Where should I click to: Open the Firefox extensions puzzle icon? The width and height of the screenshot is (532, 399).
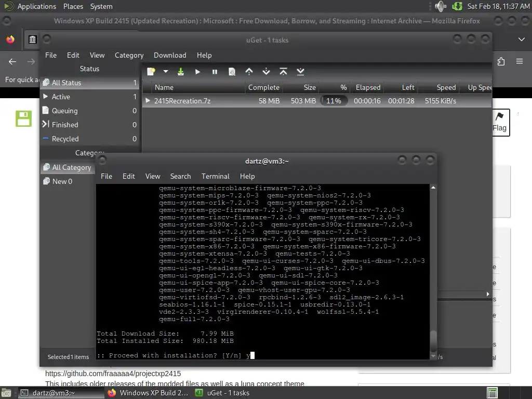pos(501,61)
